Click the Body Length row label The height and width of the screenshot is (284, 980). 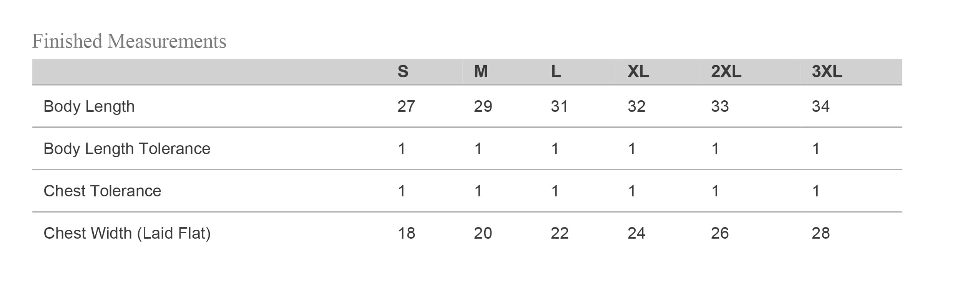(x=89, y=106)
